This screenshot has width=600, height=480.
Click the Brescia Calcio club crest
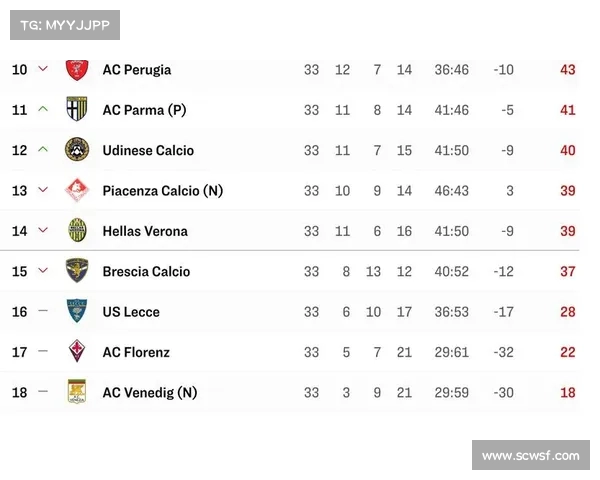point(77,271)
